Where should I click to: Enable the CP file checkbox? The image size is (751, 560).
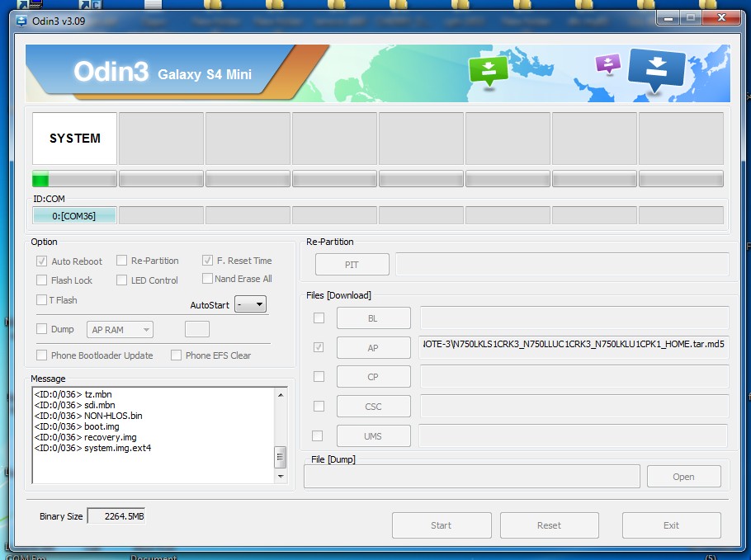click(x=319, y=377)
